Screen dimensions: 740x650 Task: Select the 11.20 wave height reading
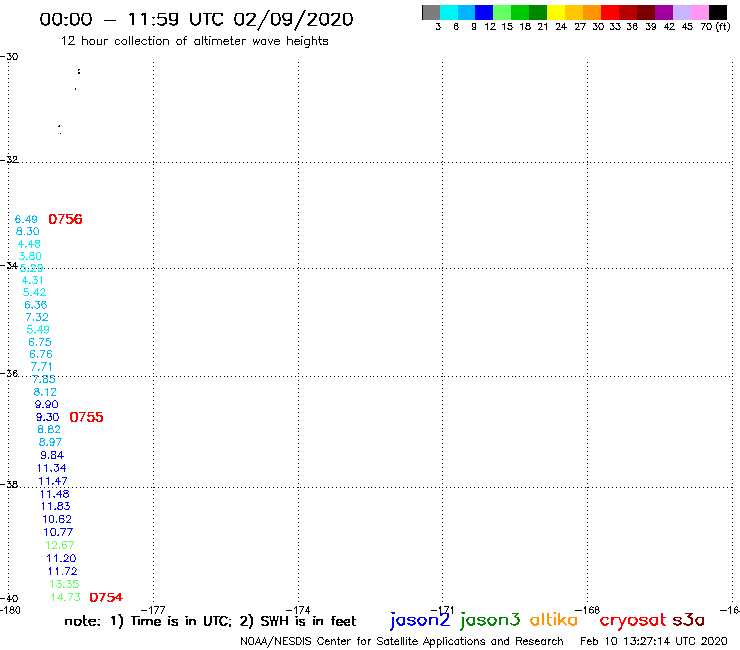tap(61, 558)
